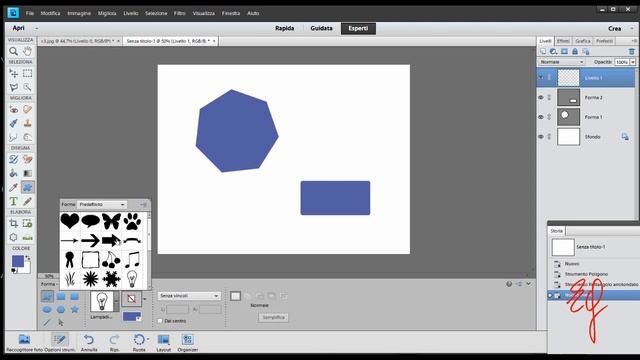Select the Eraser tool
The height and width of the screenshot is (360, 640).
27,159
